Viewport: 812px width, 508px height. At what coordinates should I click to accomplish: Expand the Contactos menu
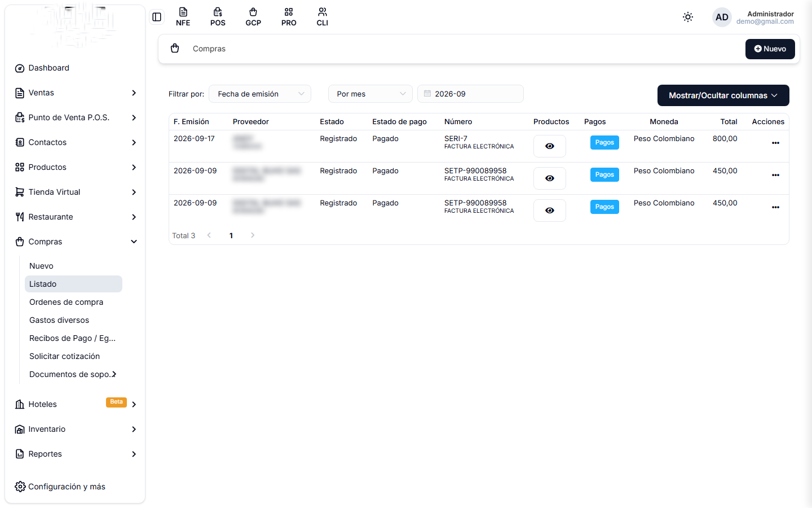click(x=76, y=142)
